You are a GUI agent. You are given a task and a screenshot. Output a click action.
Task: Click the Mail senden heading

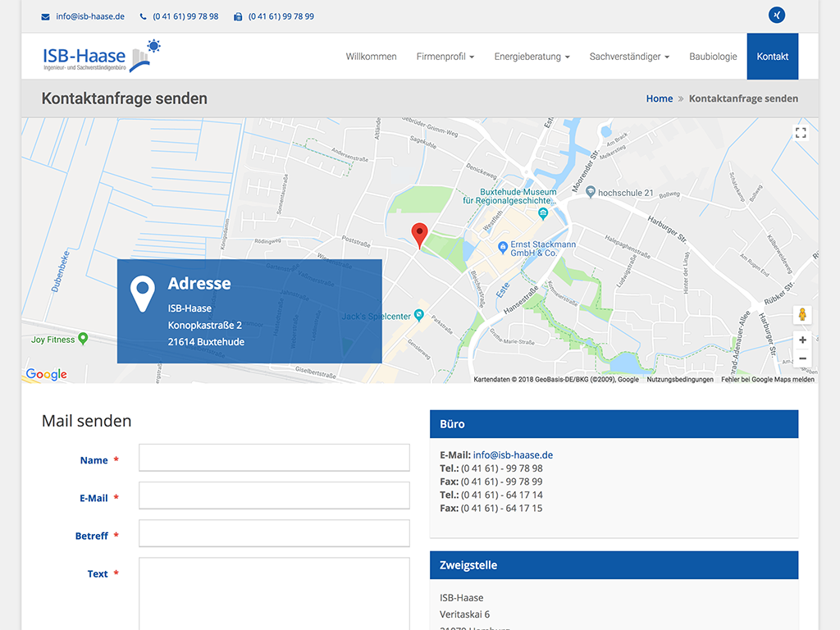[x=86, y=421]
